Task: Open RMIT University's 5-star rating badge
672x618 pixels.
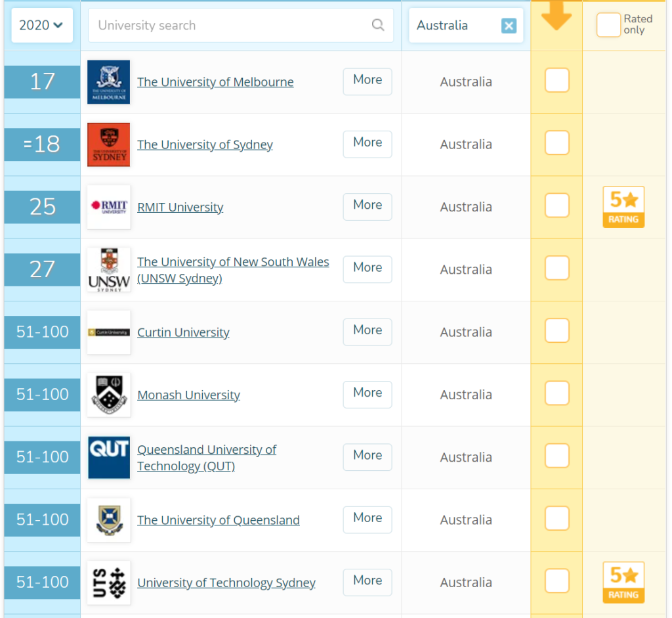Action: pyautogui.click(x=623, y=207)
